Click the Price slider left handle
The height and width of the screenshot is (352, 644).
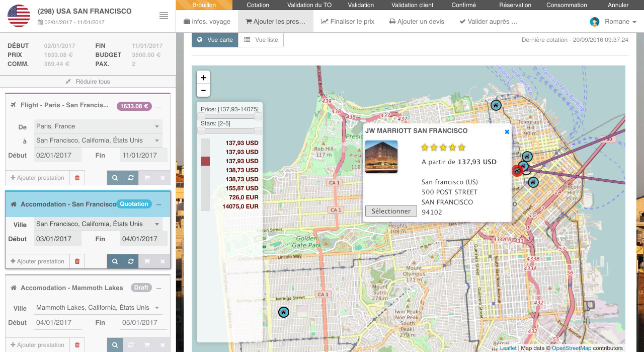[201, 116]
